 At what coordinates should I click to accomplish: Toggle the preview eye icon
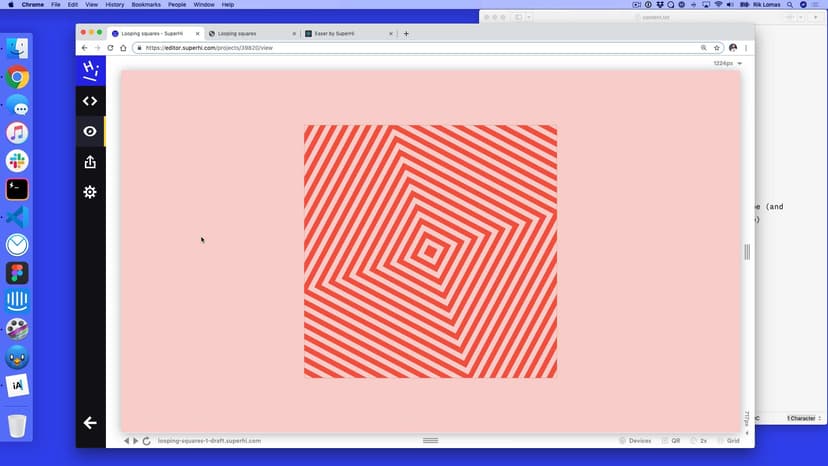coord(90,131)
